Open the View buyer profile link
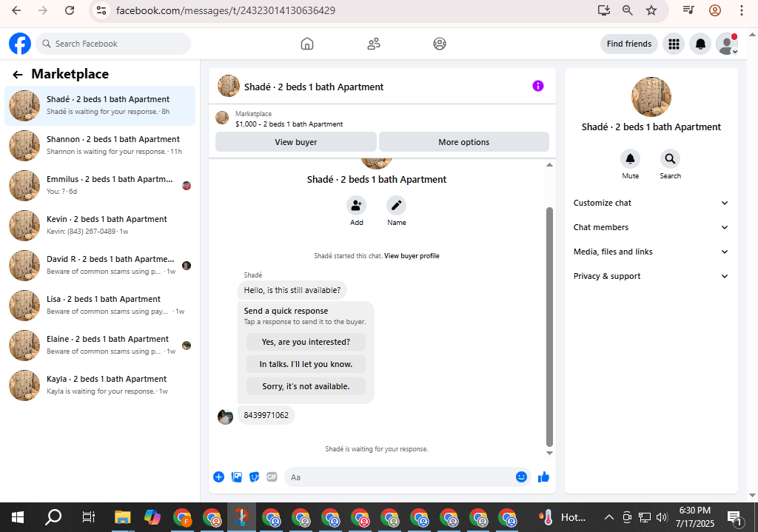 pos(412,255)
